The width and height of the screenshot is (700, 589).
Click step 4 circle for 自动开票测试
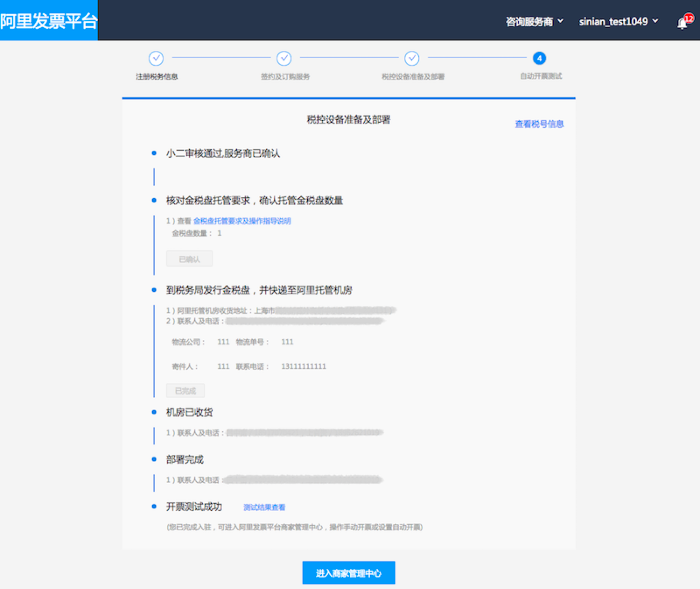pos(539,58)
